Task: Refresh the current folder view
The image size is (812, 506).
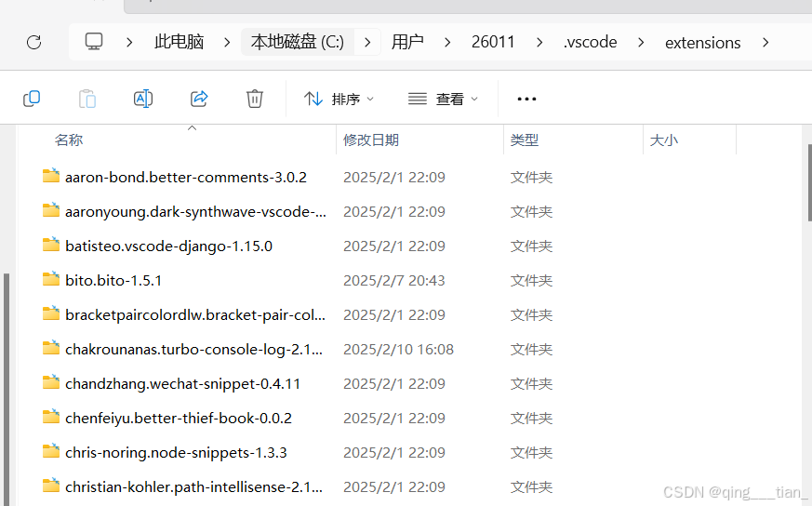Action: point(34,42)
